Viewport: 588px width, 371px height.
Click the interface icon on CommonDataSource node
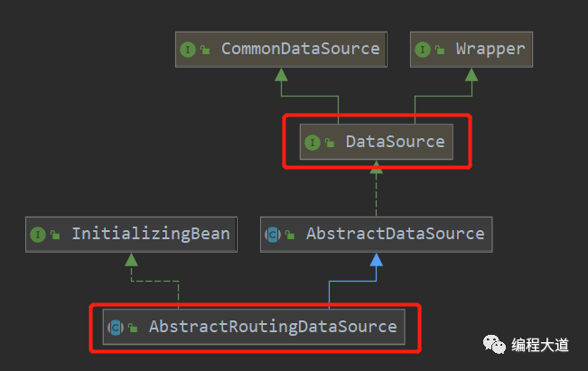tap(189, 50)
